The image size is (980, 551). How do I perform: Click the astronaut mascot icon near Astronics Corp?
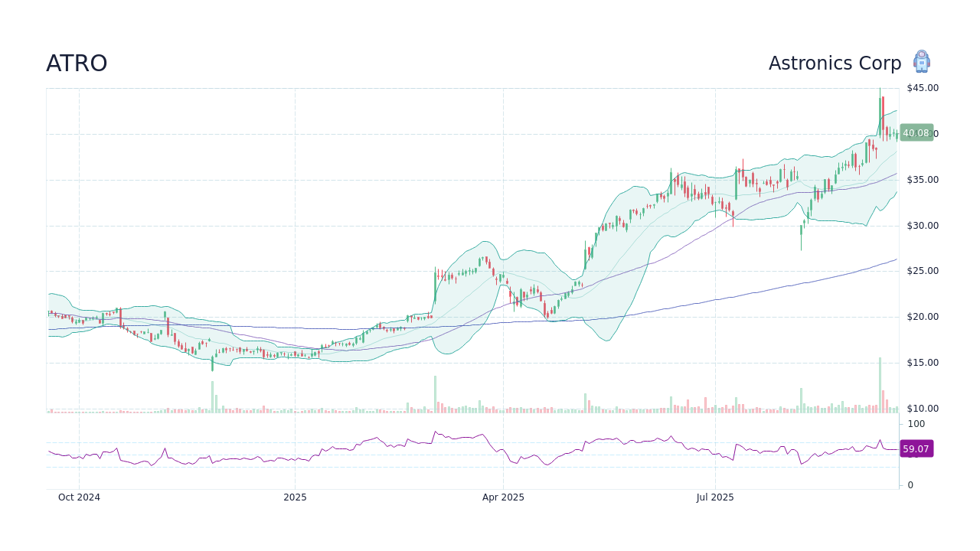(x=921, y=61)
